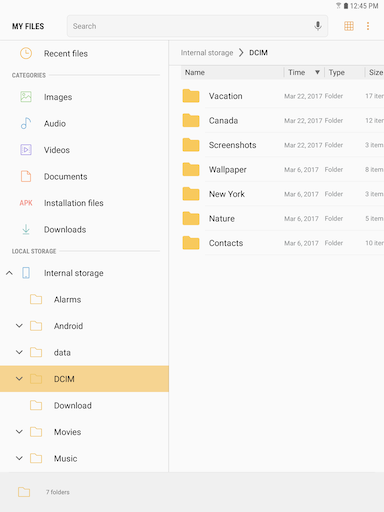
Task: Select the Images category icon
Action: pyautogui.click(x=26, y=97)
